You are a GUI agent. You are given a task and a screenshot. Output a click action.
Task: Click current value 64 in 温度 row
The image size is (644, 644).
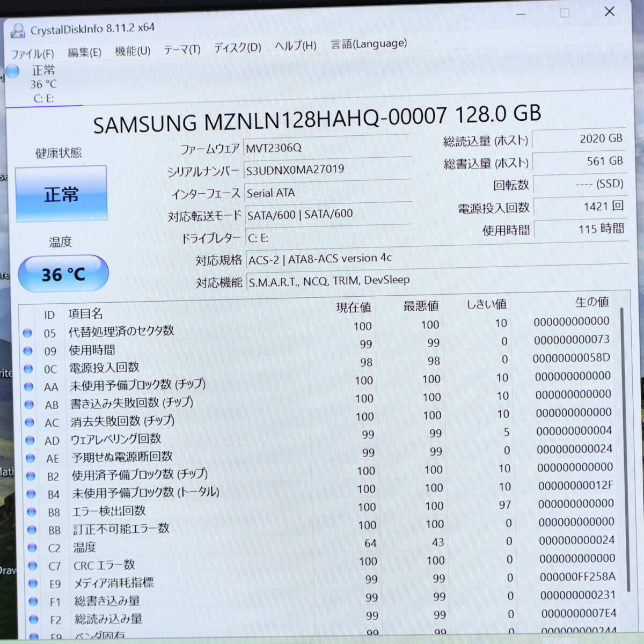point(370,544)
